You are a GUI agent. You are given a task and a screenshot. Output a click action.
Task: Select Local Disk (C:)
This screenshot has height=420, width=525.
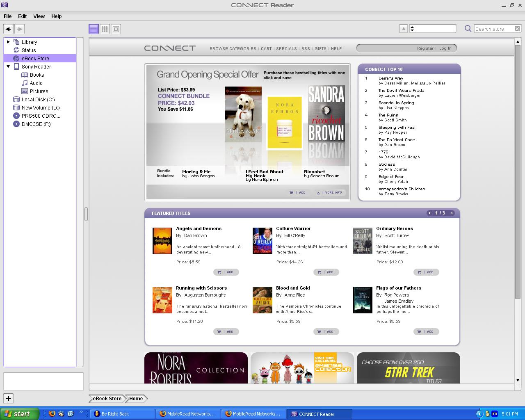pyautogui.click(x=38, y=99)
